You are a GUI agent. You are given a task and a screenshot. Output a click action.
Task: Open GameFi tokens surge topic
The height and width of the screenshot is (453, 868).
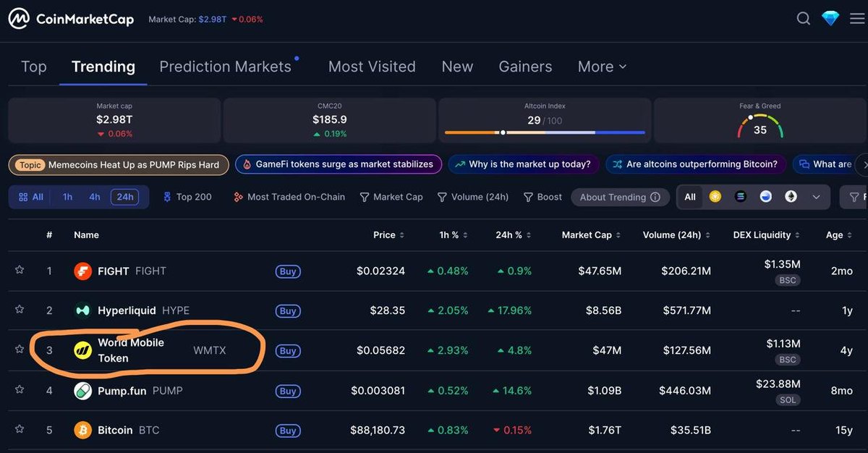339,164
